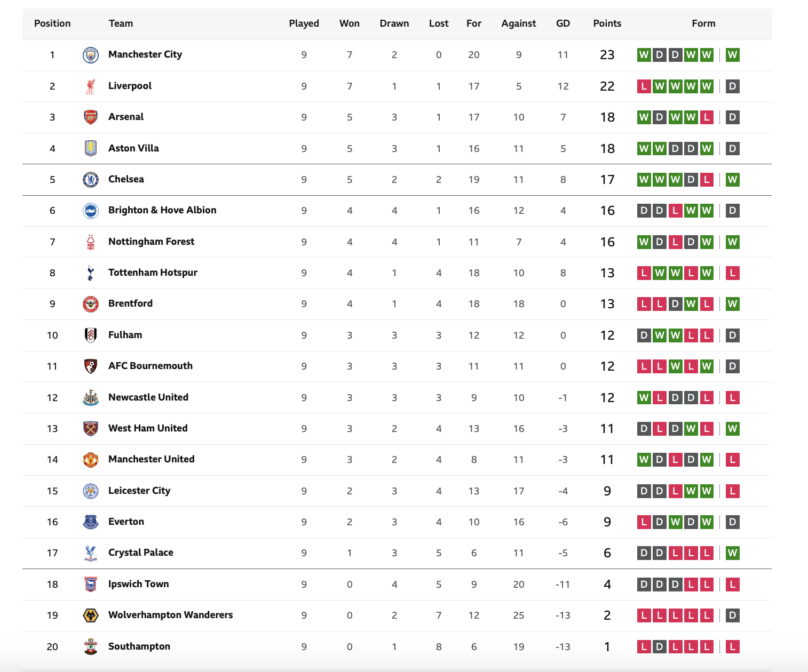
Task: Click the Southampton club badge
Action: coord(91,646)
